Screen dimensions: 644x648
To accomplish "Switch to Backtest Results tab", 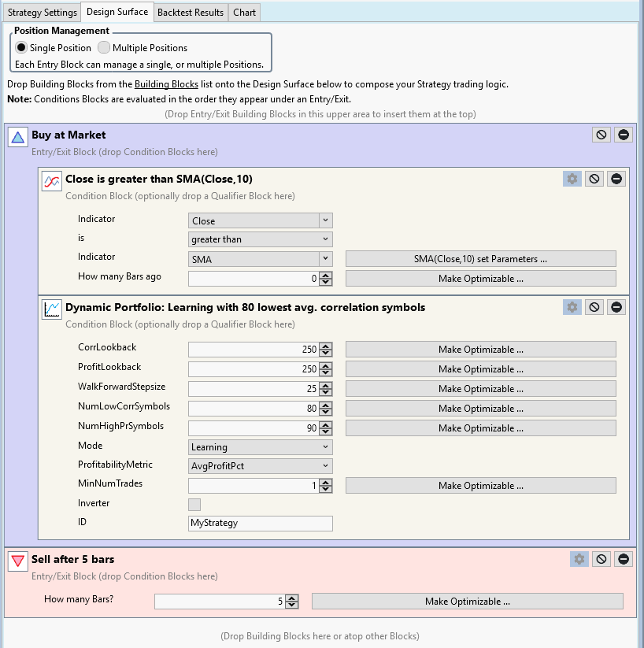I will (x=191, y=13).
